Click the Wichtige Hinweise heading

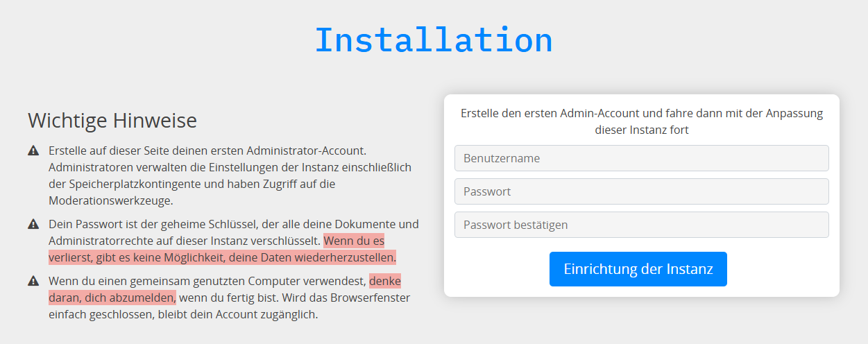pyautogui.click(x=112, y=121)
